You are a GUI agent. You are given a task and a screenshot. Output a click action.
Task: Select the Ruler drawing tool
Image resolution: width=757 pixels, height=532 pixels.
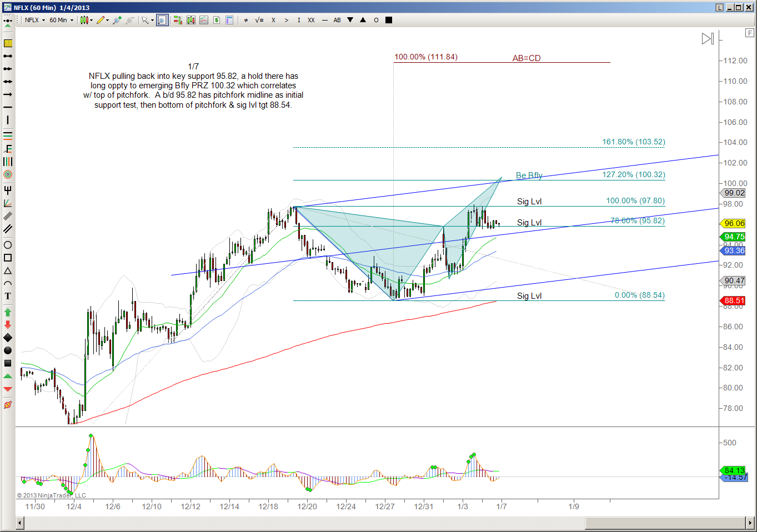[8, 43]
